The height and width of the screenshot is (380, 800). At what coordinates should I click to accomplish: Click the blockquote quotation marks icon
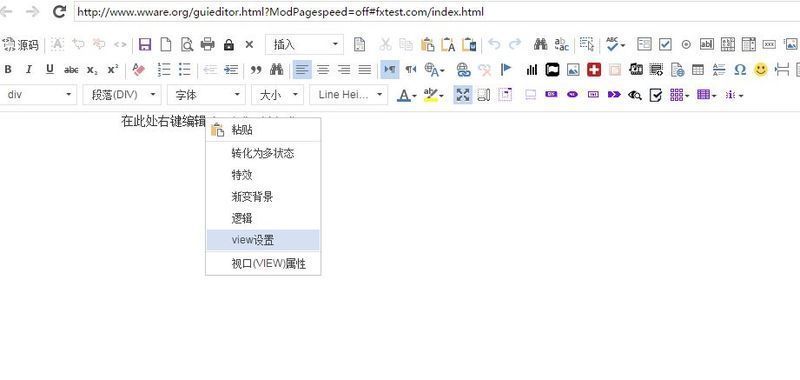tap(256, 69)
